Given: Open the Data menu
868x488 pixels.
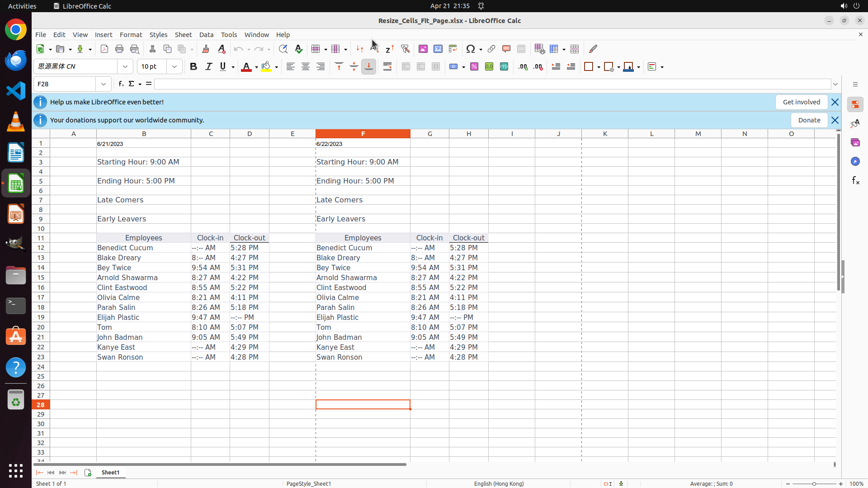Looking at the screenshot, I should tap(206, 35).
